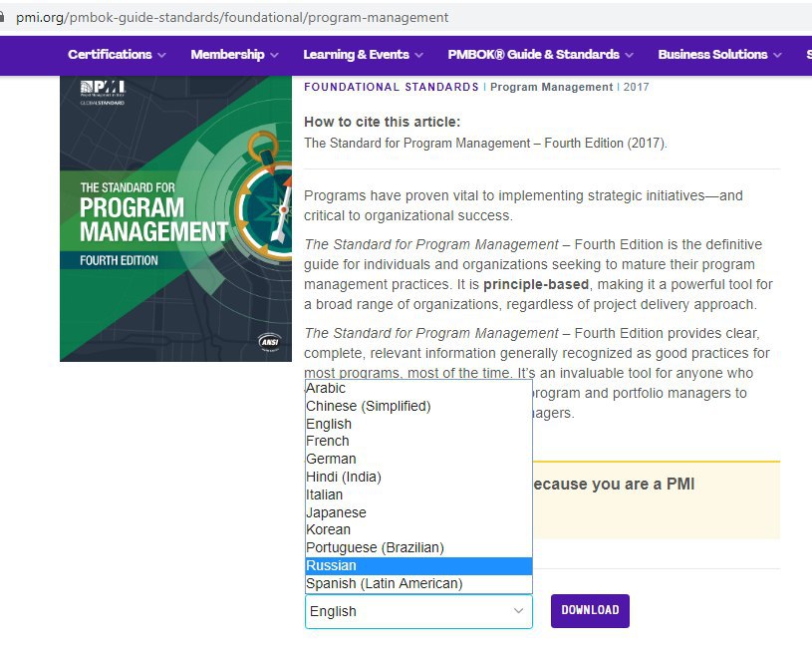This screenshot has height=653, width=812.
Task: Choose Chinese (Simplified) option
Action: (418, 406)
